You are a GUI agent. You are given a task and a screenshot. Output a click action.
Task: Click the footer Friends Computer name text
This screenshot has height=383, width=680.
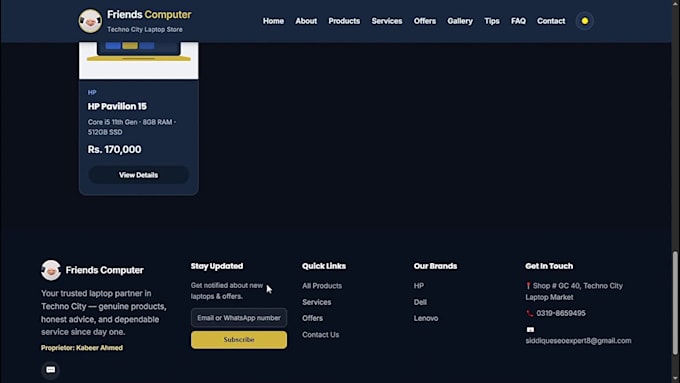(x=105, y=270)
